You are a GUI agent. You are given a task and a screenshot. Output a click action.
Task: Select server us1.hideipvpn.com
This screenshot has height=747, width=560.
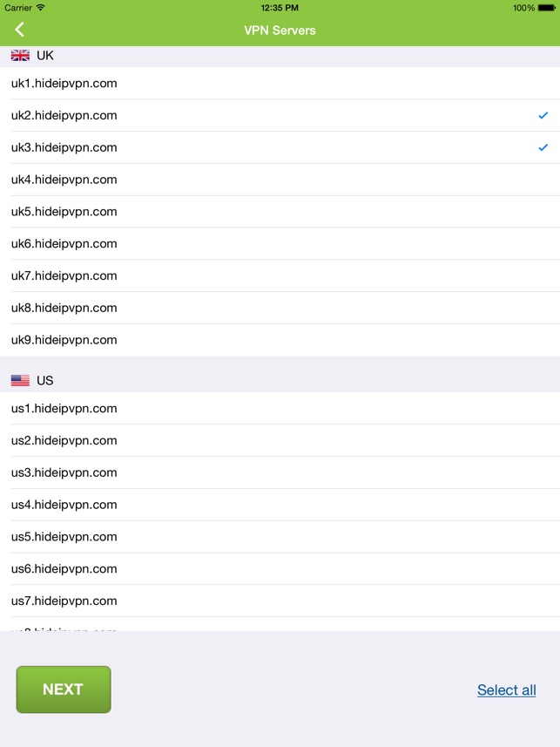(64, 409)
